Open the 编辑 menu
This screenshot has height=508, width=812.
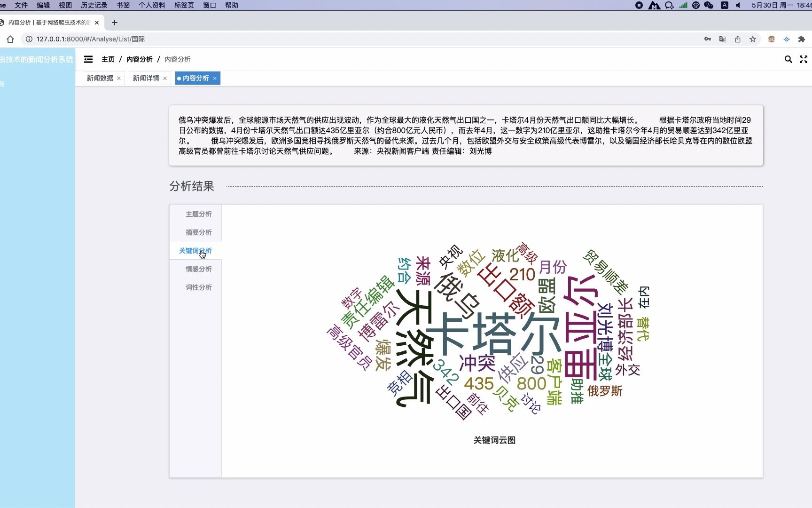tap(43, 5)
